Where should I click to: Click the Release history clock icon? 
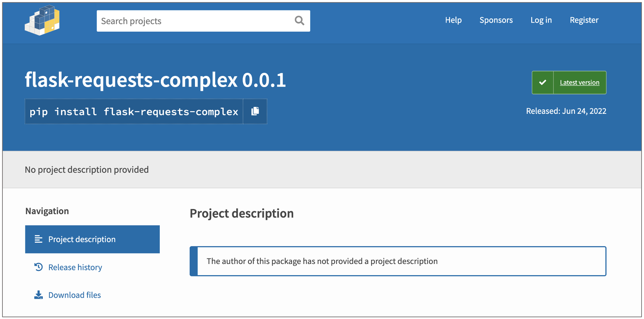click(38, 267)
